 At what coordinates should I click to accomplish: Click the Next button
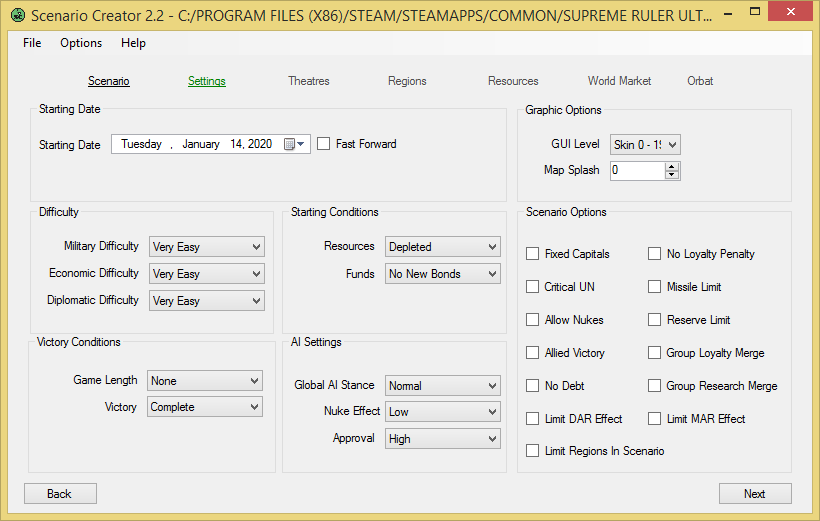click(755, 493)
